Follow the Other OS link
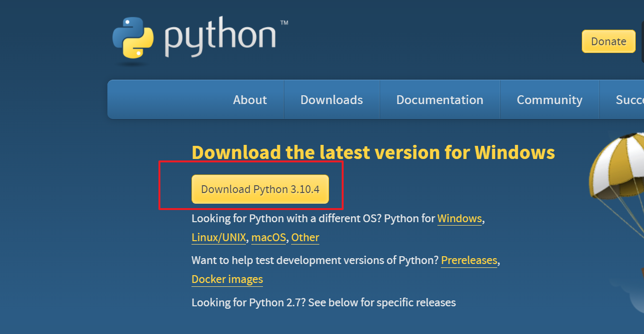 coord(305,238)
